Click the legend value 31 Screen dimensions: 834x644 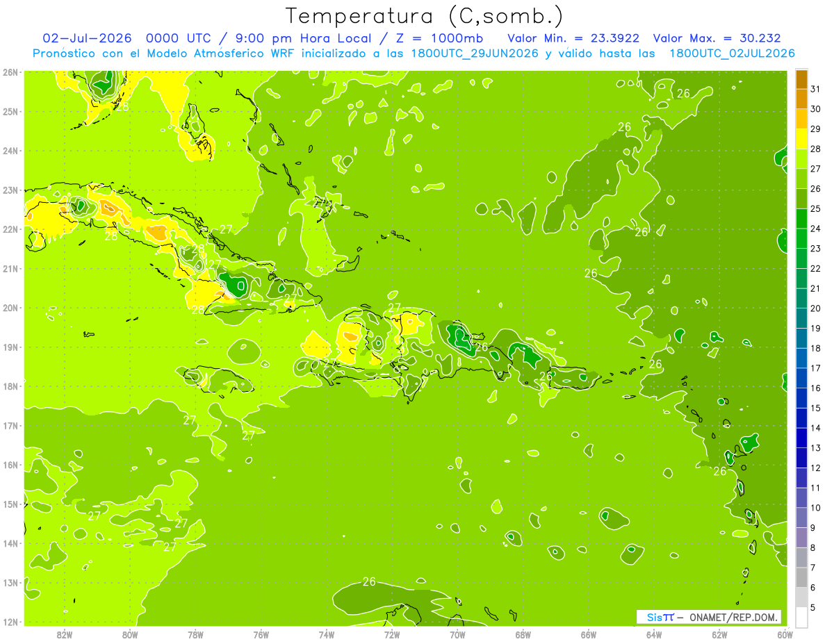(816, 89)
